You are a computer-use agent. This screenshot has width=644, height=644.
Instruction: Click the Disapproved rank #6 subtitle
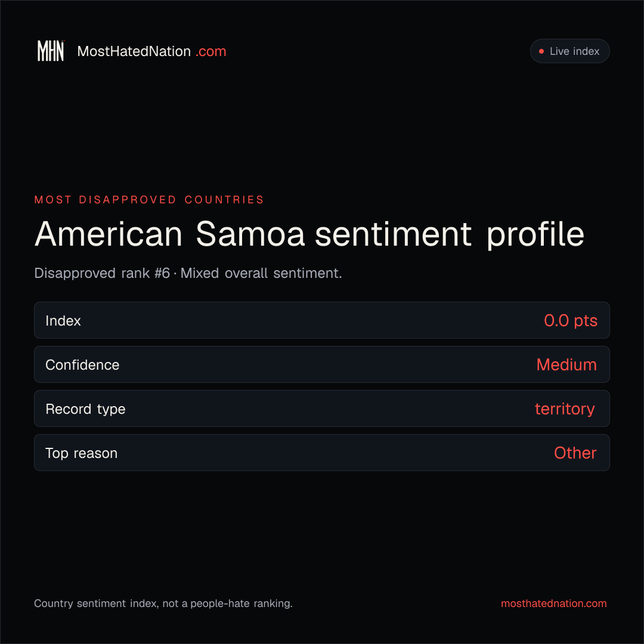pyautogui.click(x=102, y=273)
